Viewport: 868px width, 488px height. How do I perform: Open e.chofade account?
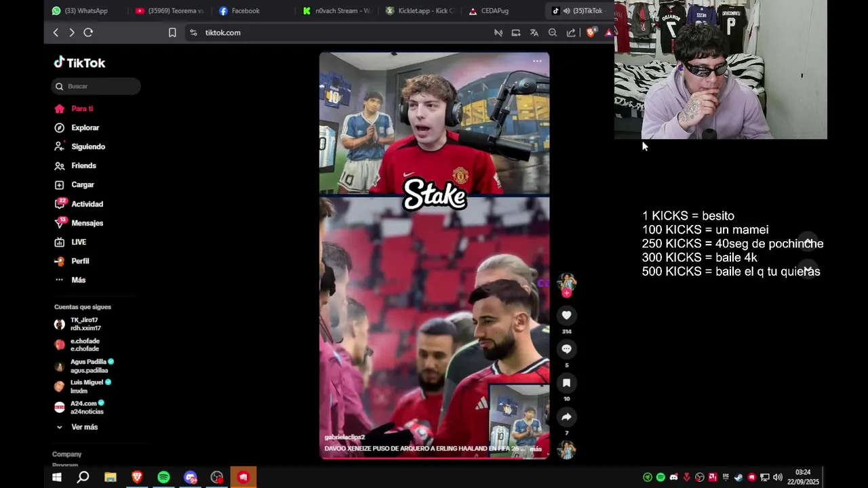pos(77,345)
